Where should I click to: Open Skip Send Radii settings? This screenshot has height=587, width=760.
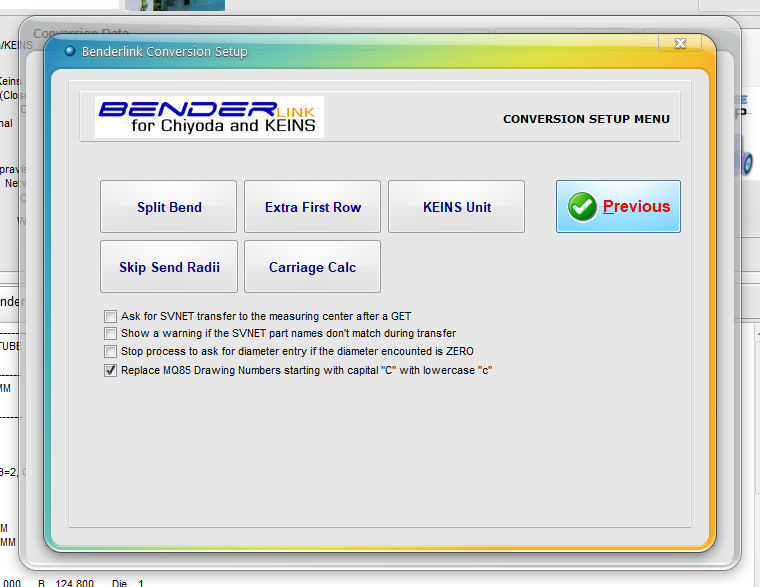(169, 267)
